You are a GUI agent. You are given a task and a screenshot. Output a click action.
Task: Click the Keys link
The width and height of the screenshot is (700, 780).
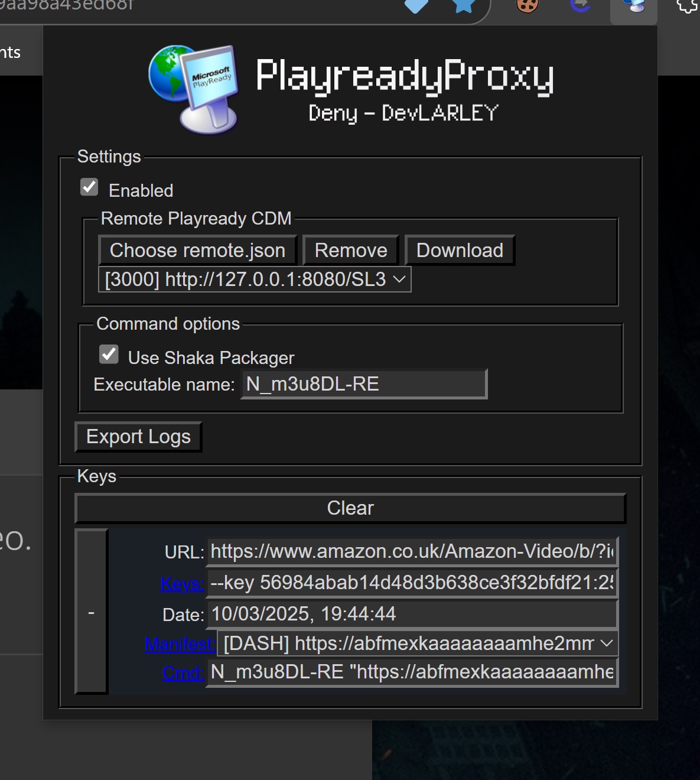182,584
